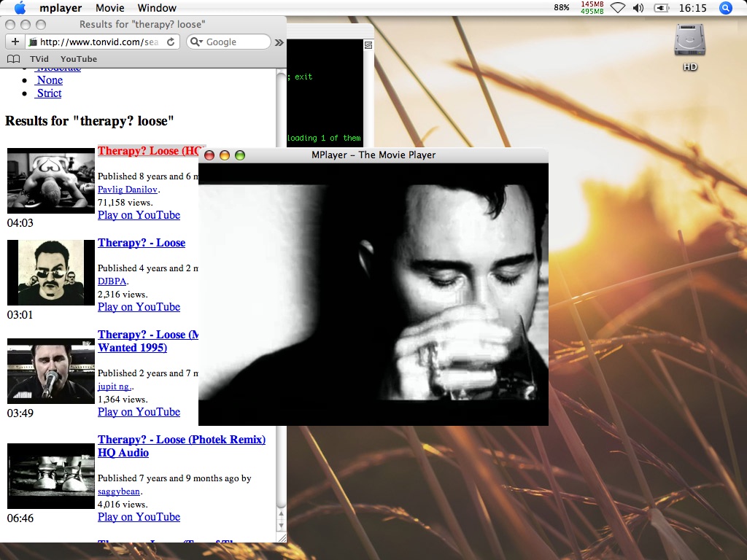The image size is (747, 560).
Task: Open the mplayer application menu
Action: [x=61, y=8]
